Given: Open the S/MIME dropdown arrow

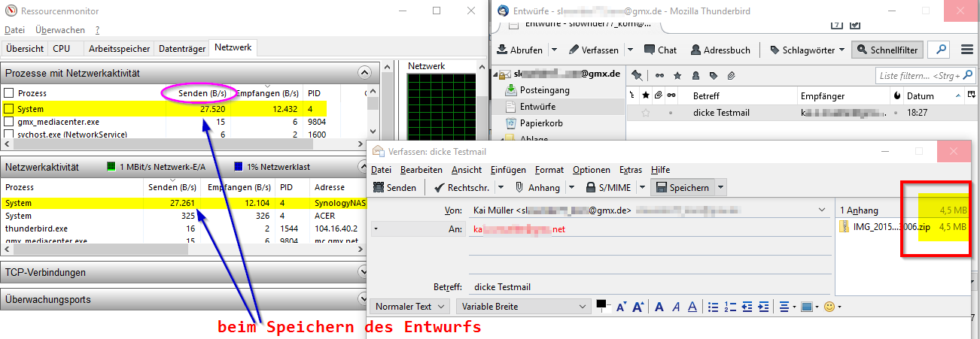Looking at the screenshot, I should pos(641,187).
